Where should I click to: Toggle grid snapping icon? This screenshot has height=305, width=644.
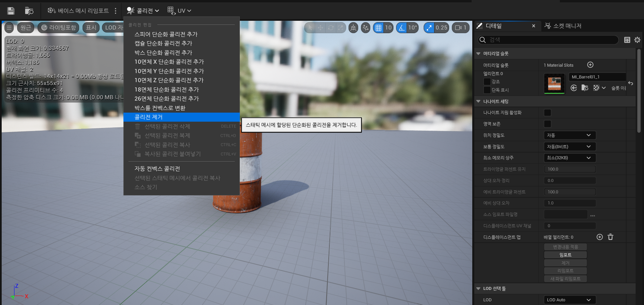point(378,27)
